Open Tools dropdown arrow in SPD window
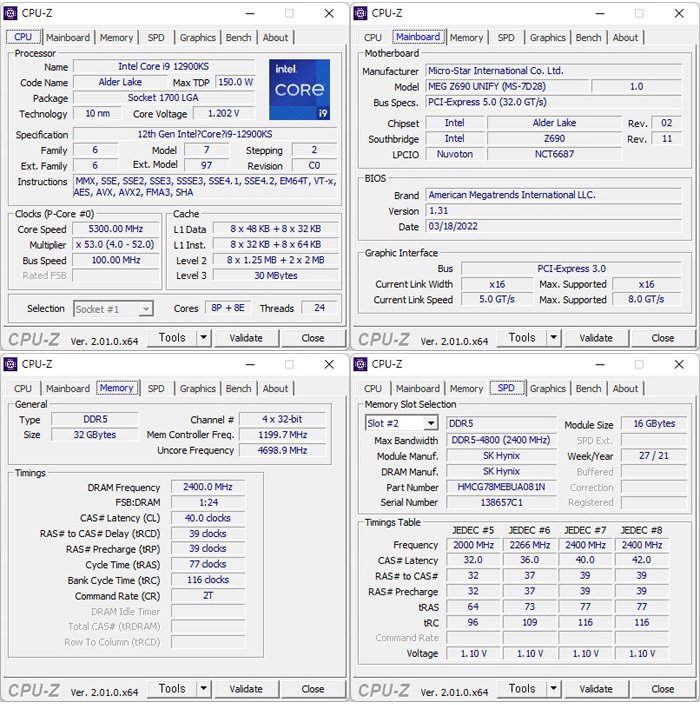The width and height of the screenshot is (700, 705). point(553,688)
